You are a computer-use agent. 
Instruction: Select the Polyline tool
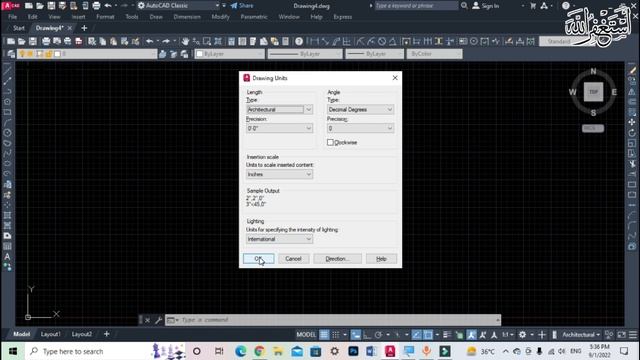(7, 91)
